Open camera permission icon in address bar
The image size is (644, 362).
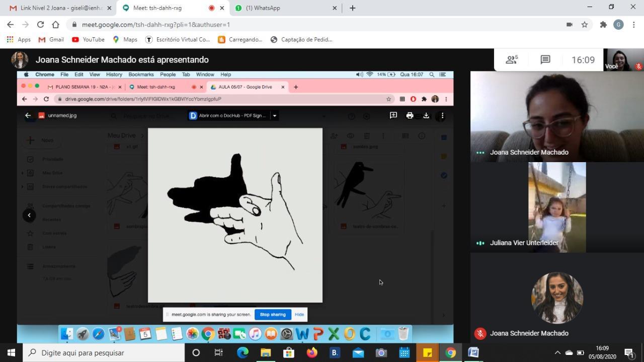569,24
